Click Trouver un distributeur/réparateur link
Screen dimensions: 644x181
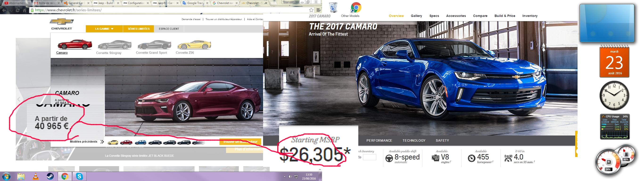tap(223, 19)
